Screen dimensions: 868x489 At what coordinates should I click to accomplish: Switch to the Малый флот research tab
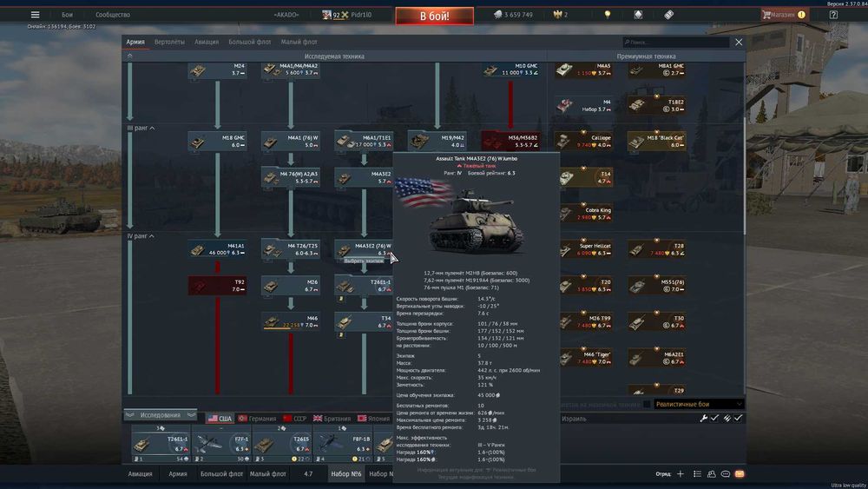(299, 42)
